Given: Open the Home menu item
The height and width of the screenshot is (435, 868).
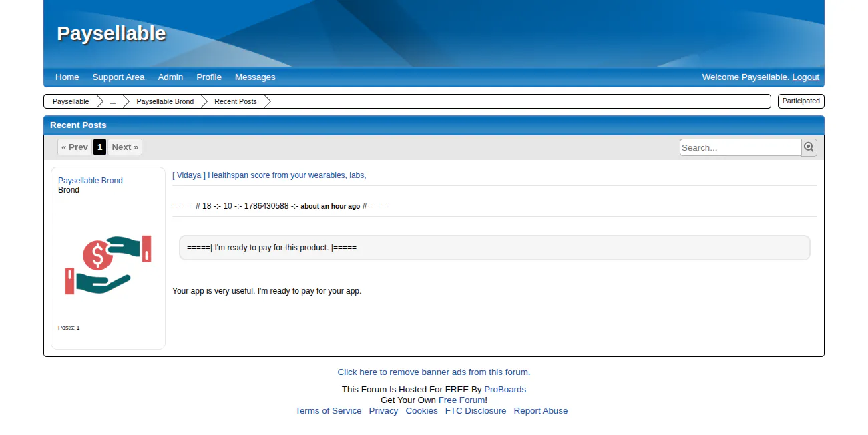Looking at the screenshot, I should [67, 77].
